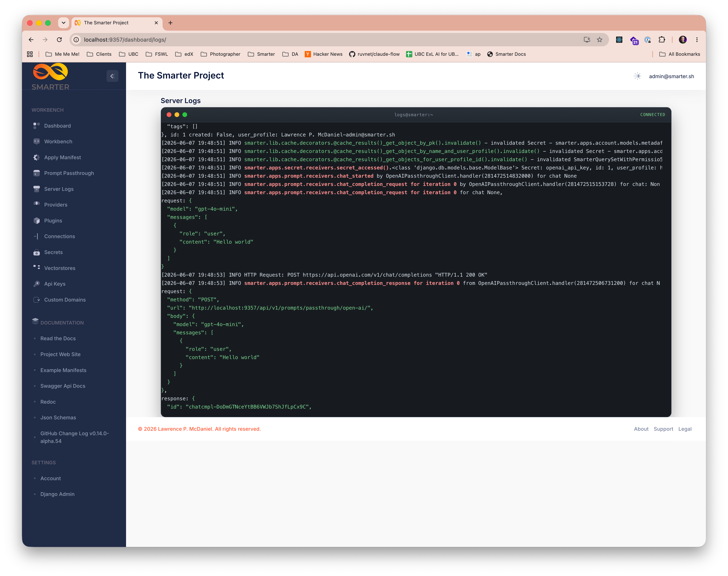This screenshot has height=576, width=728.
Task: Click the Secrets lock icon
Action: pos(36,252)
